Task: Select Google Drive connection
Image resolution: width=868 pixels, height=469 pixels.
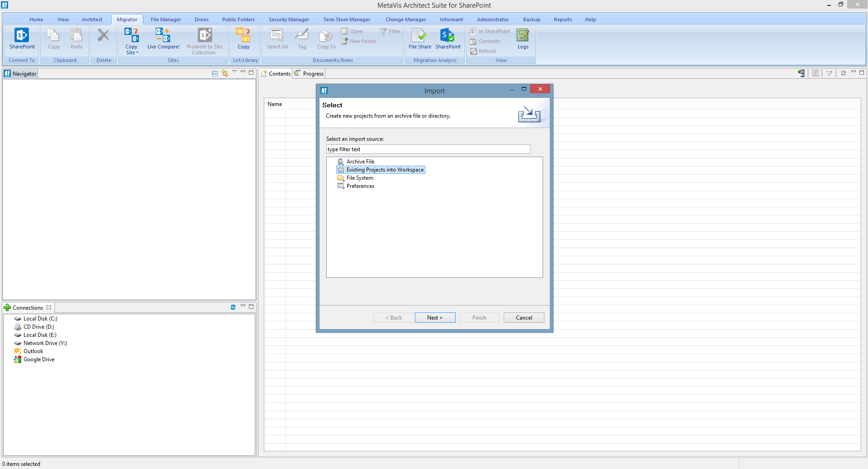Action: point(39,359)
